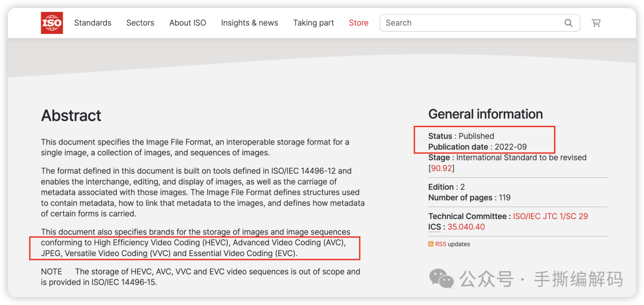Open the Standards menu
This screenshot has width=644, height=305.
coord(92,23)
